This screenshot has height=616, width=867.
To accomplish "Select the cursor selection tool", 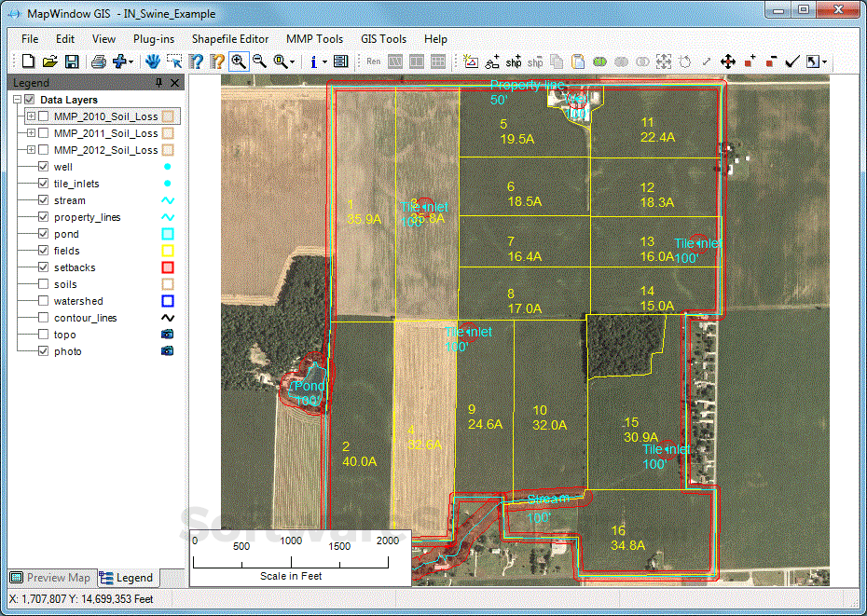I will click(174, 61).
